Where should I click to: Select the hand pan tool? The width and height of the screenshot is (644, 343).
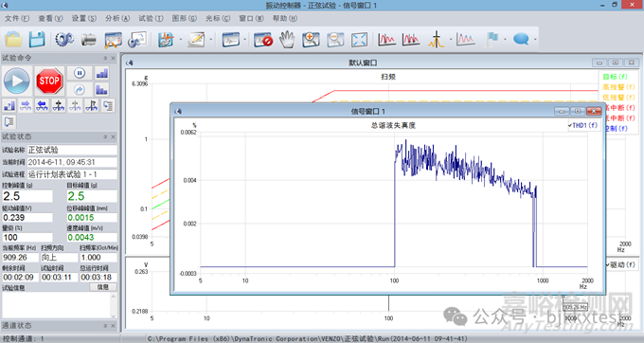point(287,40)
